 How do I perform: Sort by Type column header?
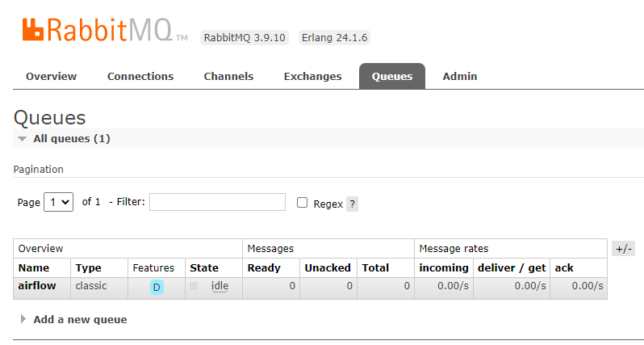[88, 268]
